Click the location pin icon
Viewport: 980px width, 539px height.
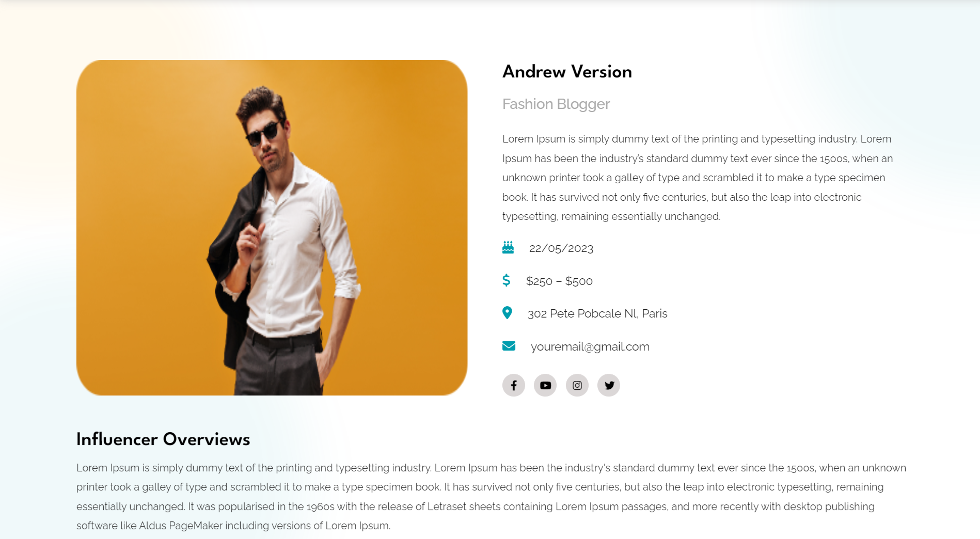(507, 313)
